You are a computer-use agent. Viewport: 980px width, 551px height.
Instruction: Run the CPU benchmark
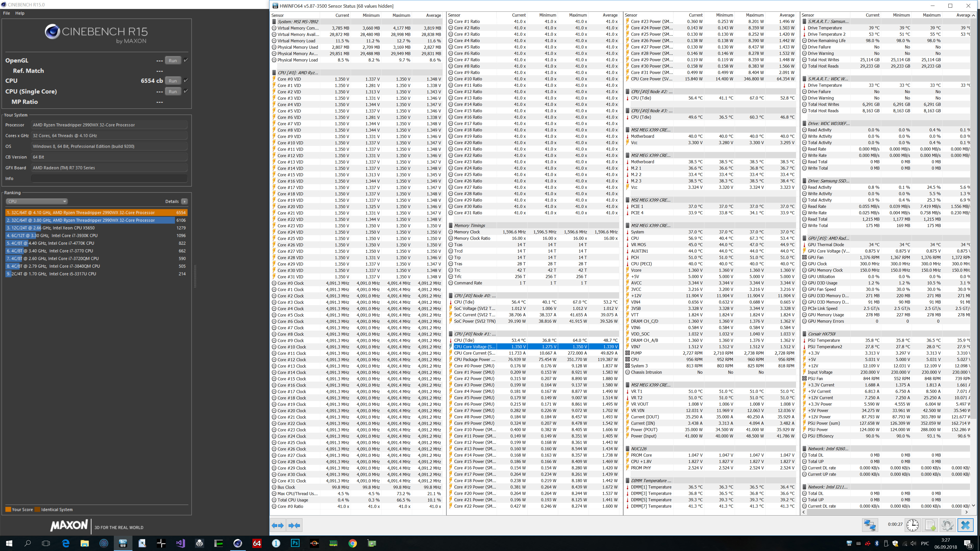pyautogui.click(x=173, y=81)
